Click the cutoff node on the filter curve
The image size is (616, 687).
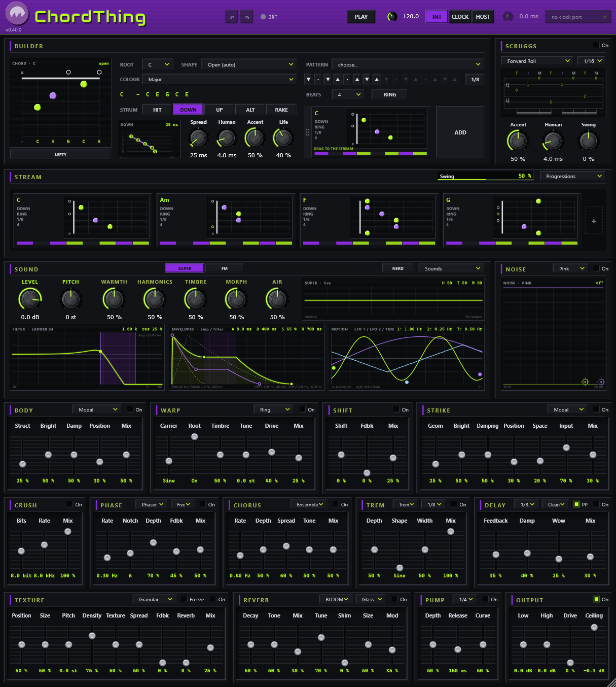coord(101,352)
